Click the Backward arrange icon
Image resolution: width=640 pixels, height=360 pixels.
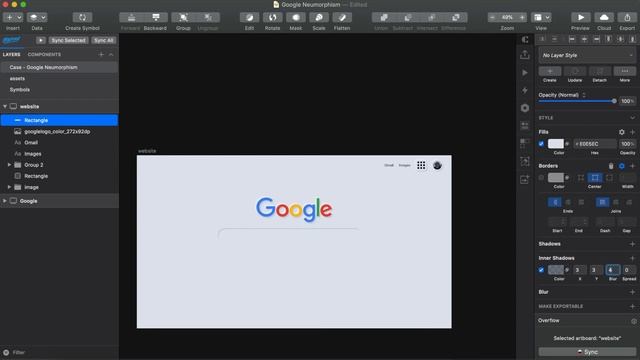(156, 17)
